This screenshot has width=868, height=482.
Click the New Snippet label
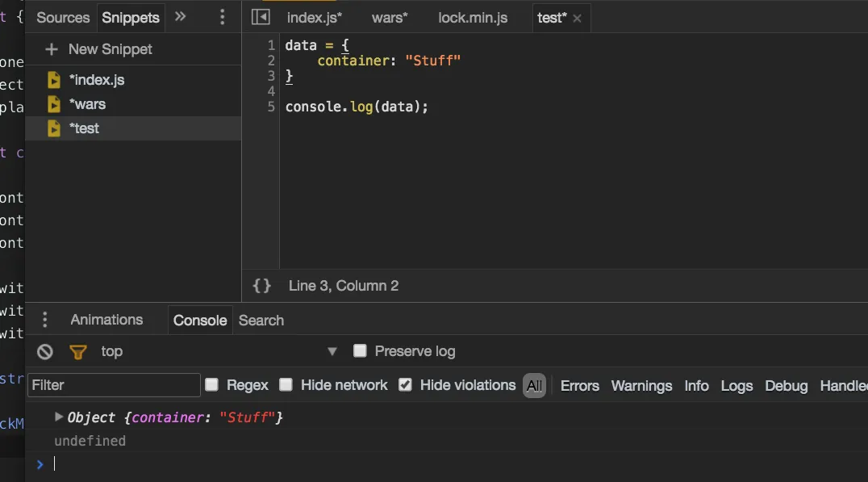111,49
